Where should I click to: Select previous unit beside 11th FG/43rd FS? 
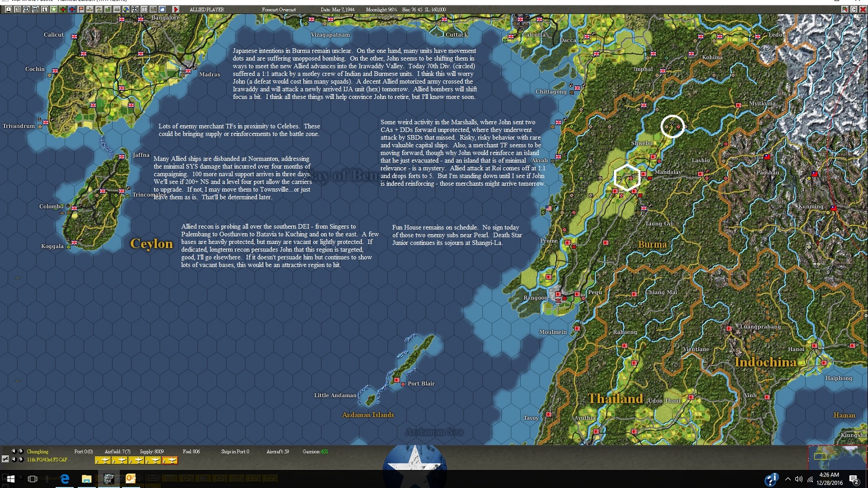(x=14, y=459)
